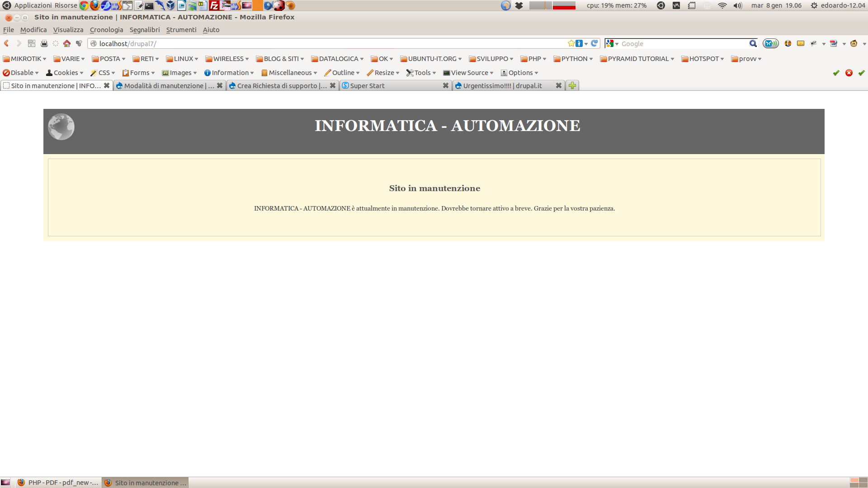Viewport: 868px width, 488px height.
Task: Click the green checkmark validation icon on the far right
Action: point(861,73)
